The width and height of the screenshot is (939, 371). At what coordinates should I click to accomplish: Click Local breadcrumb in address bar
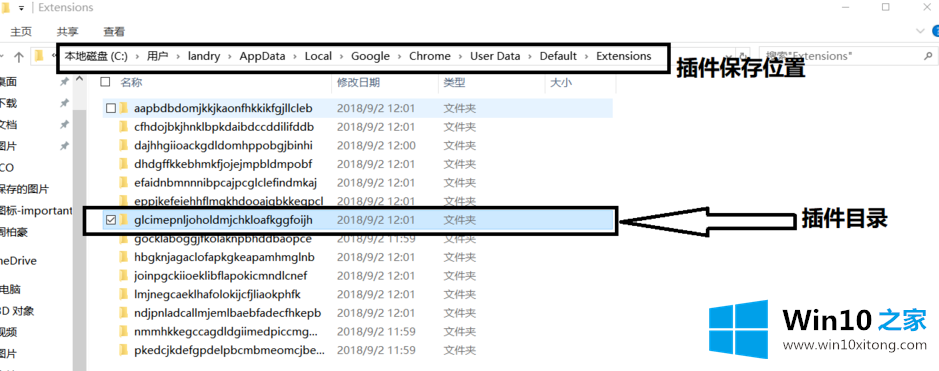pyautogui.click(x=318, y=56)
